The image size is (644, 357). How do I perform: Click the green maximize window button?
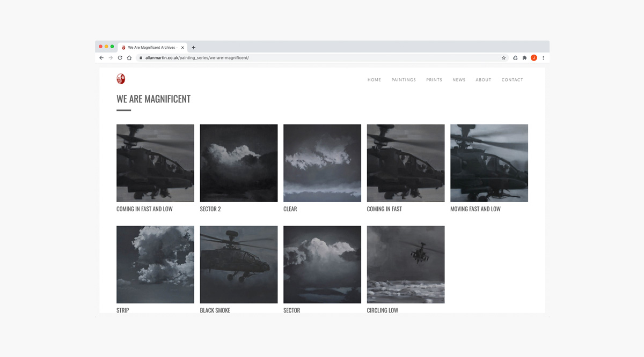[x=112, y=47]
